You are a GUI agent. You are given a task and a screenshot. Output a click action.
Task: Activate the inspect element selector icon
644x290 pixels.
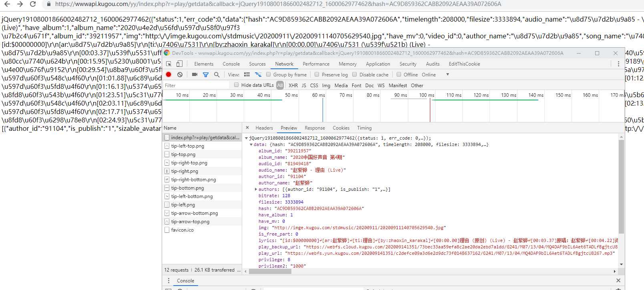point(169,64)
